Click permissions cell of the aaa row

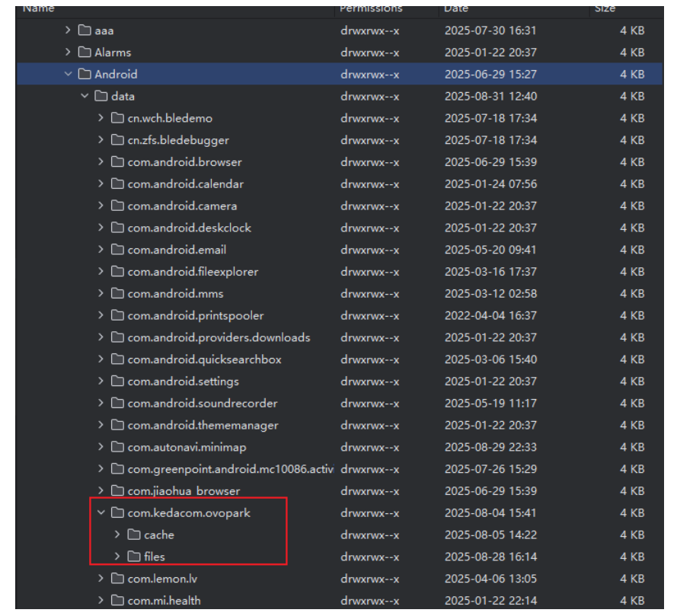tap(369, 30)
